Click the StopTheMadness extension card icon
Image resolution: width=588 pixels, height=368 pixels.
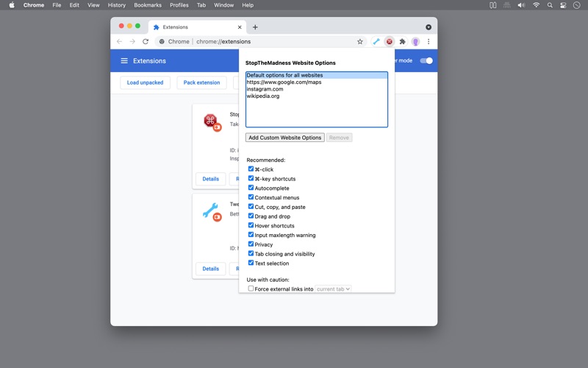(x=212, y=122)
